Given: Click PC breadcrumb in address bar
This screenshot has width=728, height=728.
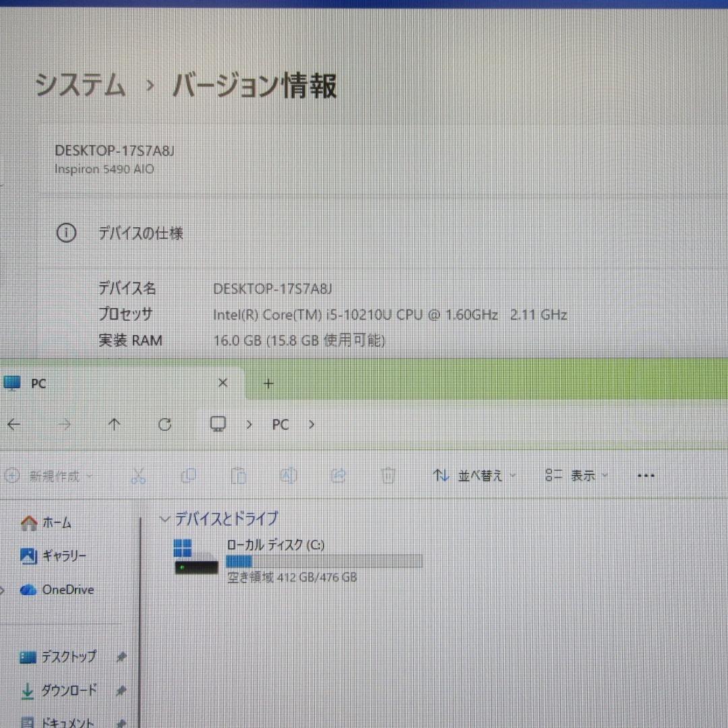Looking at the screenshot, I should click(280, 425).
